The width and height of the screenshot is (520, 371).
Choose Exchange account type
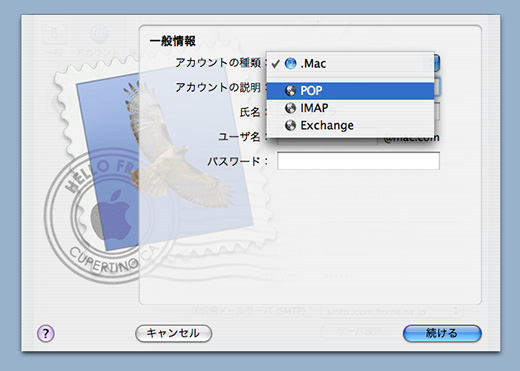click(x=350, y=126)
